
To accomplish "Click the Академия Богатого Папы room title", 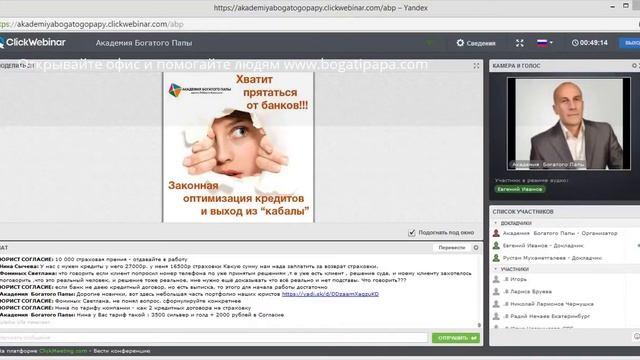I will (x=144, y=43).
